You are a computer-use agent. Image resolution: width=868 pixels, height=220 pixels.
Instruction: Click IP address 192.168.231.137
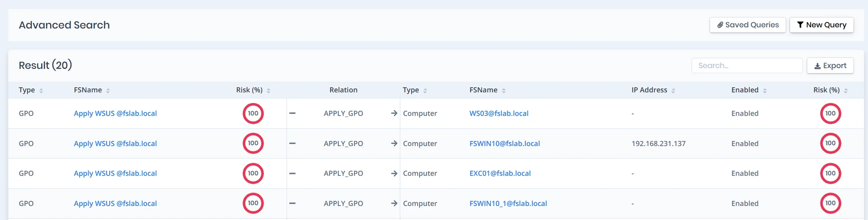pos(658,144)
